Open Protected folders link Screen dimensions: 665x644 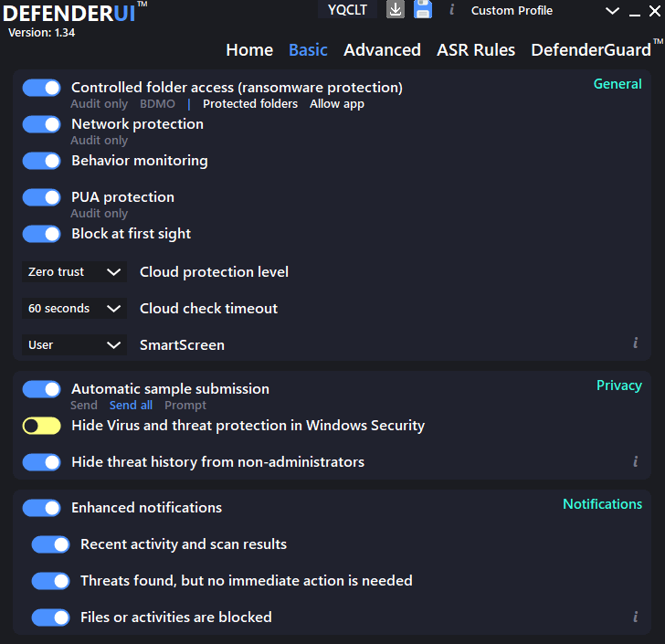[250, 104]
